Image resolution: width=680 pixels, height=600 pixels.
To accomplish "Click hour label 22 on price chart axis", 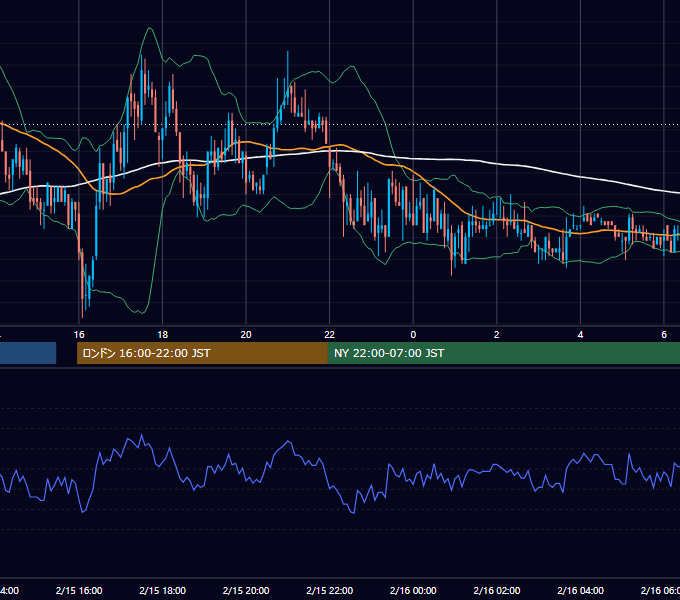I will click(330, 335).
